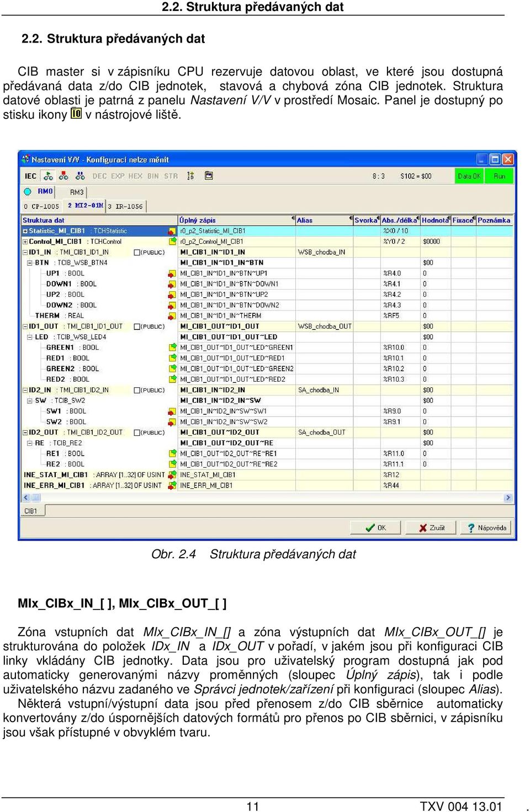Click the red input icon on UP2 row
This screenshot has height=812, width=530.
click(172, 295)
